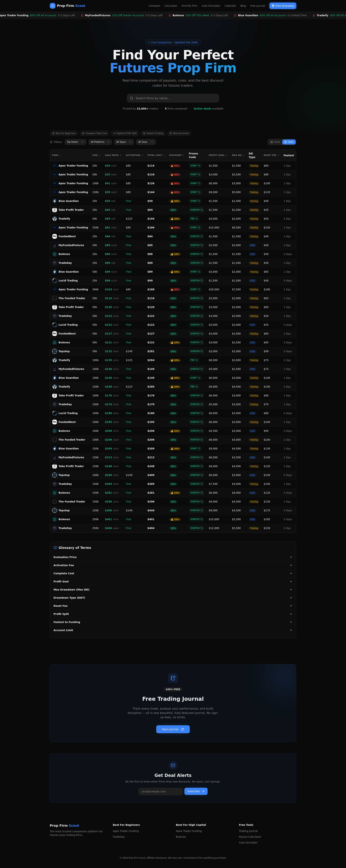Open Payout Calculator footer link
346x868 pixels.
click(250, 837)
